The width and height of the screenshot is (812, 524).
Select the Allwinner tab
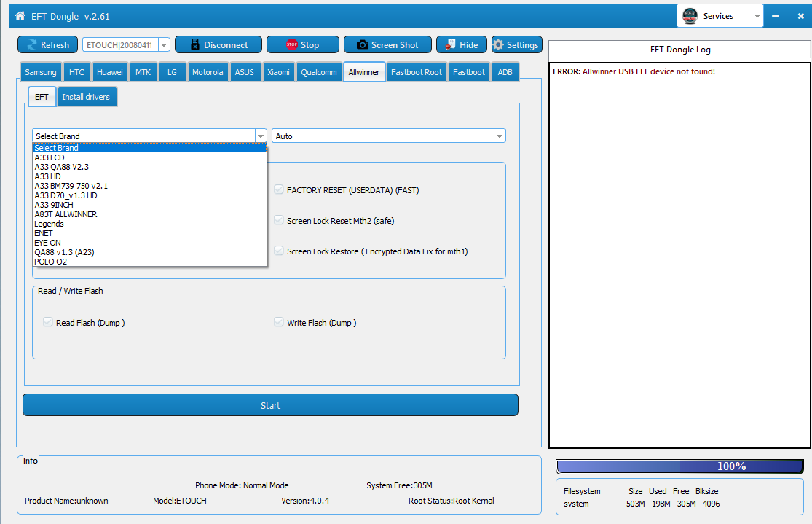point(363,72)
